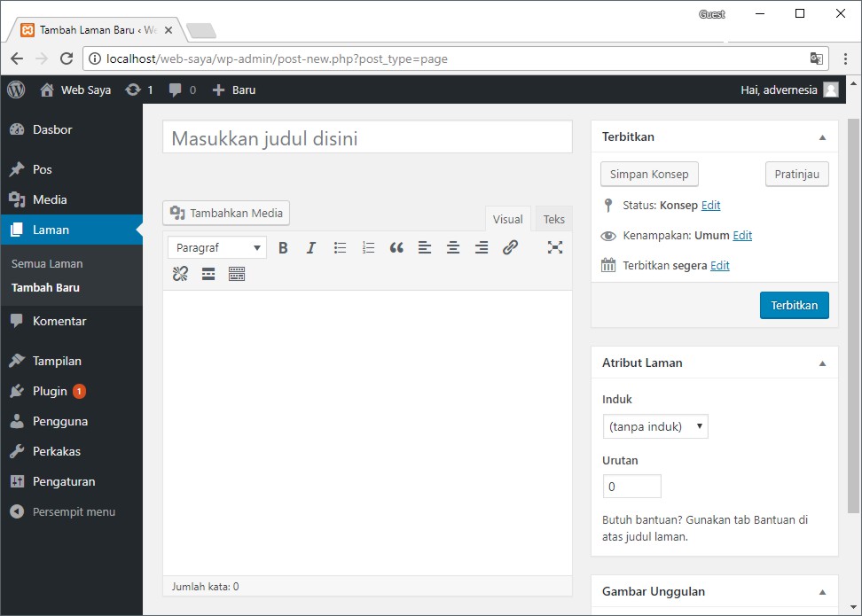Click Tambah Baru submenu item
862x616 pixels.
pyautogui.click(x=45, y=287)
